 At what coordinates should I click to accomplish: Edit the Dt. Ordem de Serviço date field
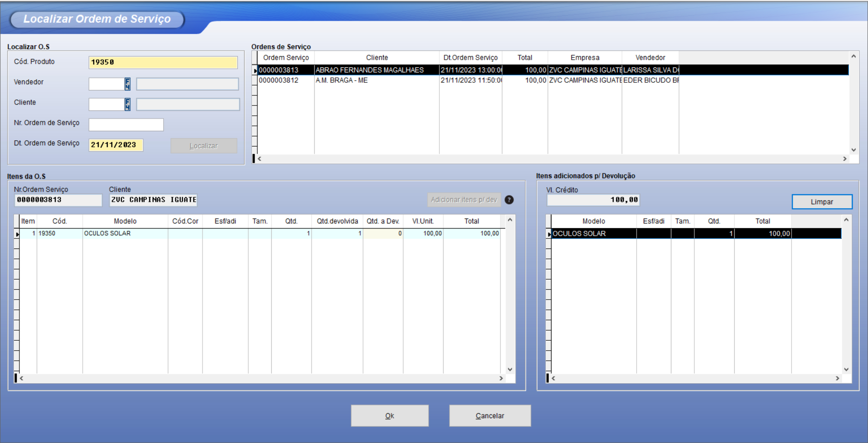(x=116, y=145)
